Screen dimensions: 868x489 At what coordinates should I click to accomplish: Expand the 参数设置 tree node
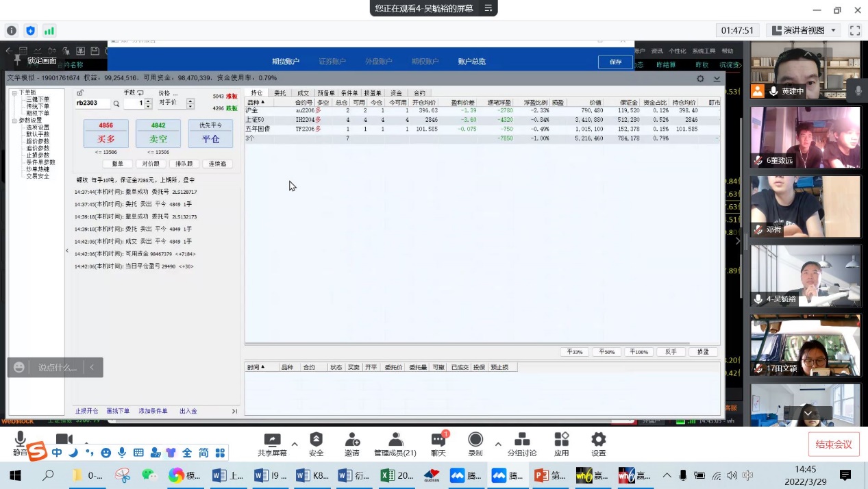pos(14,121)
